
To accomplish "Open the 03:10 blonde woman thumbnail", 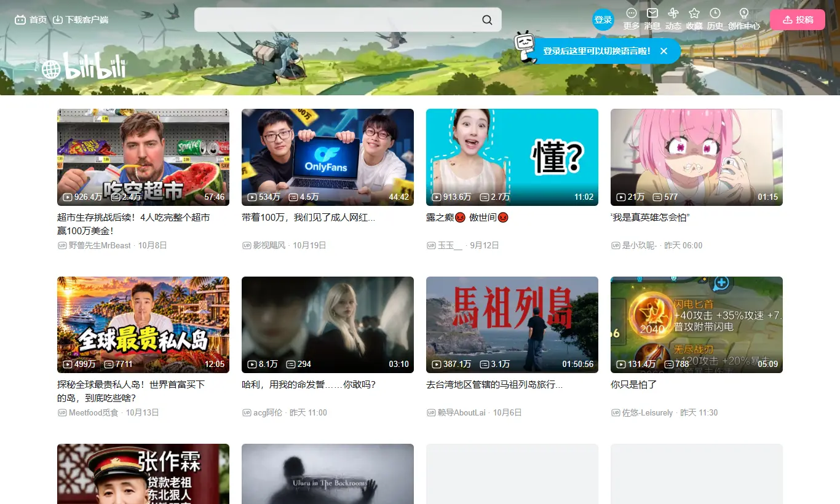I will point(328,325).
